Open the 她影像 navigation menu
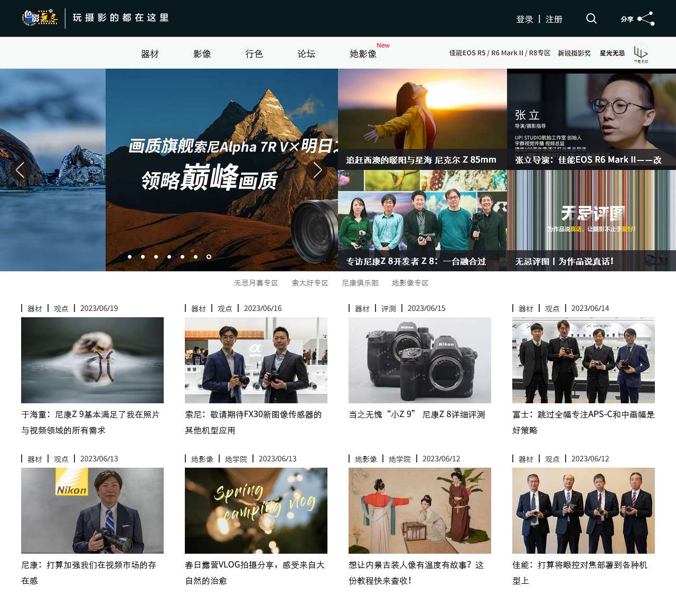The width and height of the screenshot is (676, 616). 363,53
